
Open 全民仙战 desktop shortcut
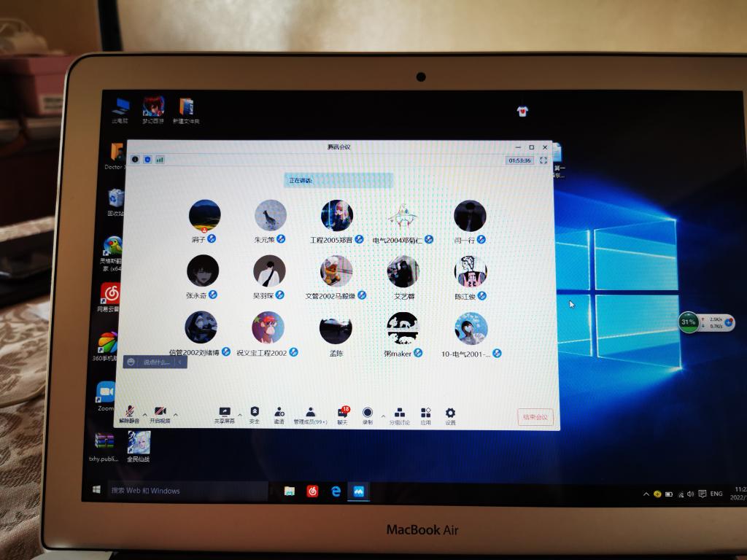pos(139,446)
